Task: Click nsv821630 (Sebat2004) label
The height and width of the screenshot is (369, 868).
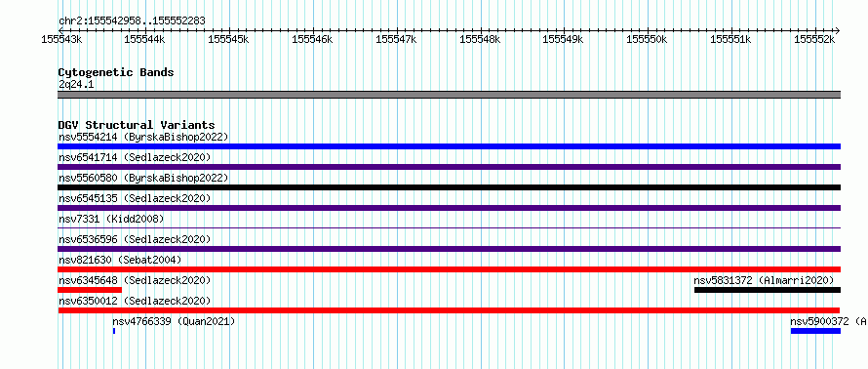Action: [x=120, y=260]
